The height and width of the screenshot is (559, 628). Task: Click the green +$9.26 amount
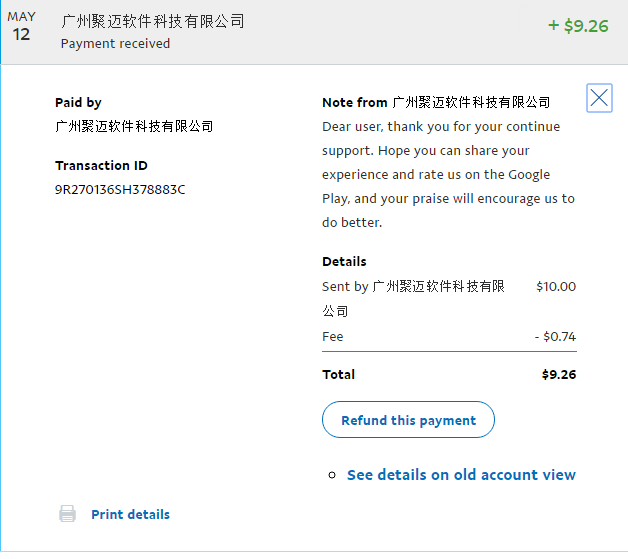tap(578, 26)
